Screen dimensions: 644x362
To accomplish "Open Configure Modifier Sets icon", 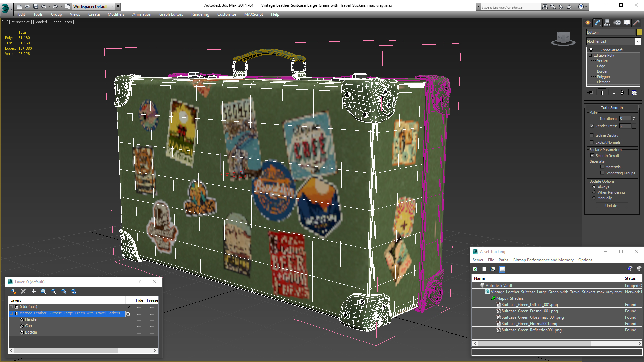I will click(634, 93).
